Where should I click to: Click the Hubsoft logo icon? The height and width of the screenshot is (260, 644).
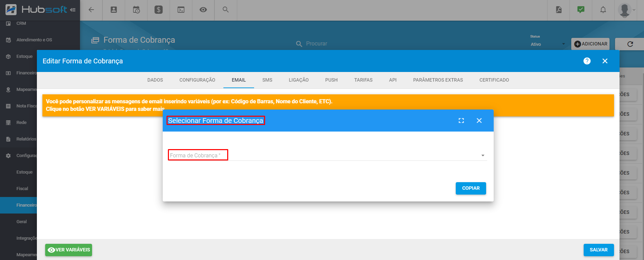[x=11, y=10]
